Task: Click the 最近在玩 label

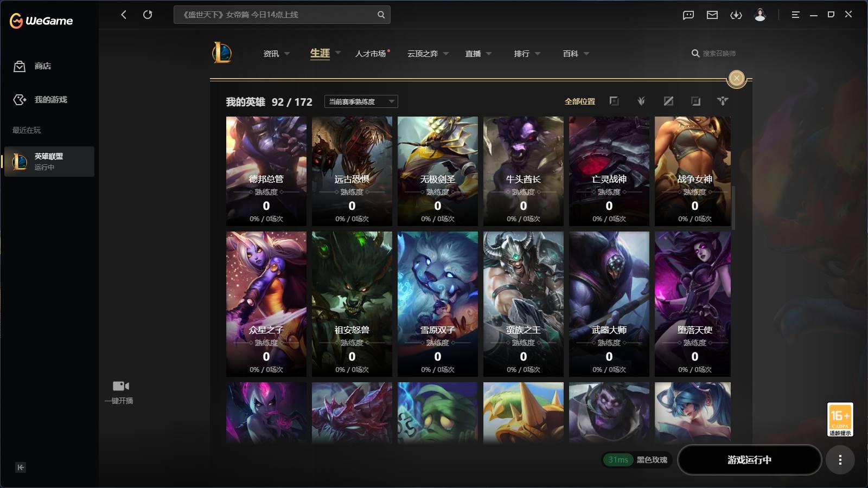Action: (27, 130)
